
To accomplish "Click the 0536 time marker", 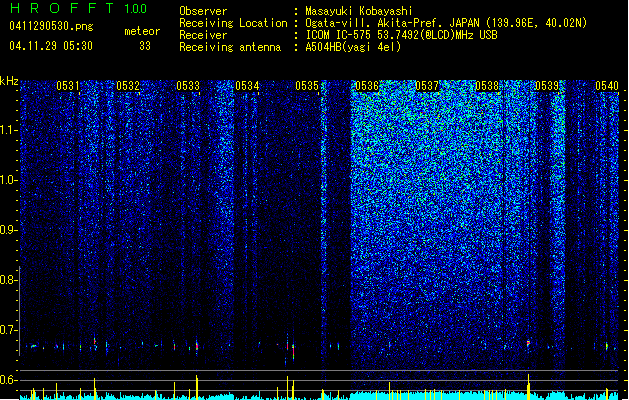I will [x=367, y=85].
